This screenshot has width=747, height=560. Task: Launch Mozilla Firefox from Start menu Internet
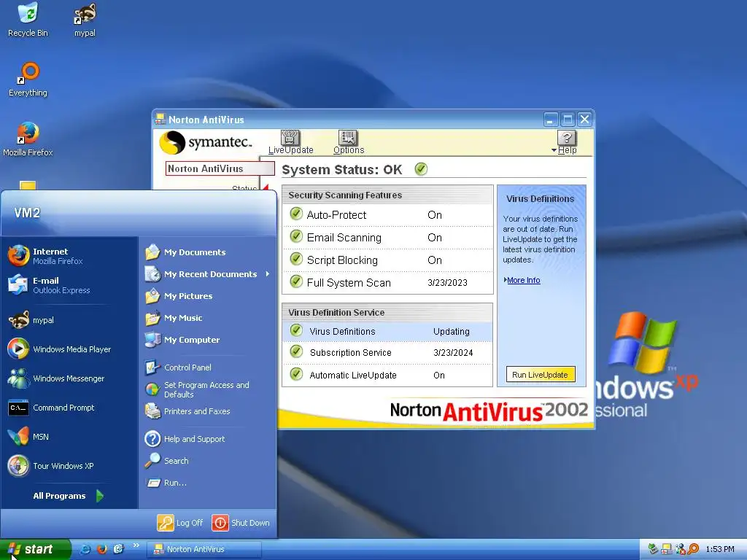tap(69, 256)
